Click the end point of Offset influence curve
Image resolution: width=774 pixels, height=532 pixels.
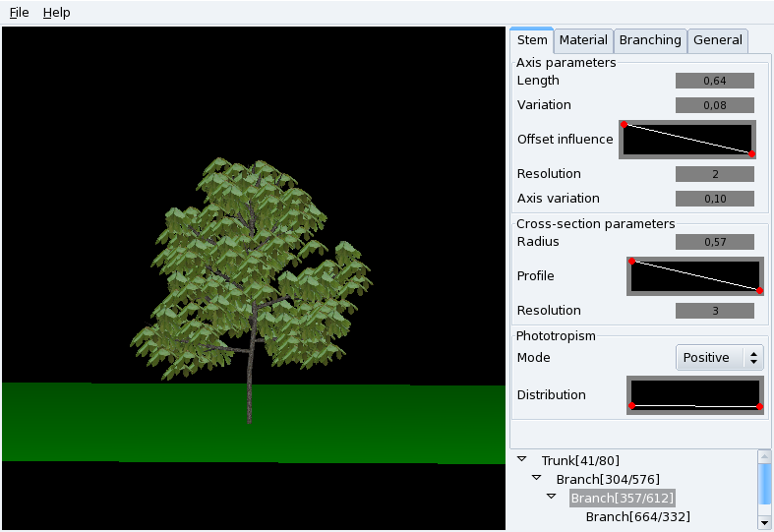[x=751, y=154]
